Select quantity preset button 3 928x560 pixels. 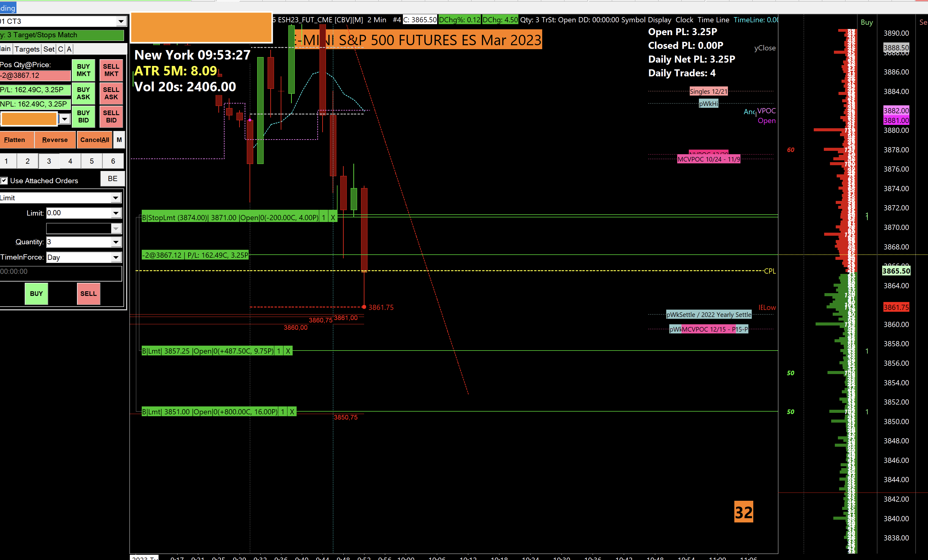click(x=49, y=161)
